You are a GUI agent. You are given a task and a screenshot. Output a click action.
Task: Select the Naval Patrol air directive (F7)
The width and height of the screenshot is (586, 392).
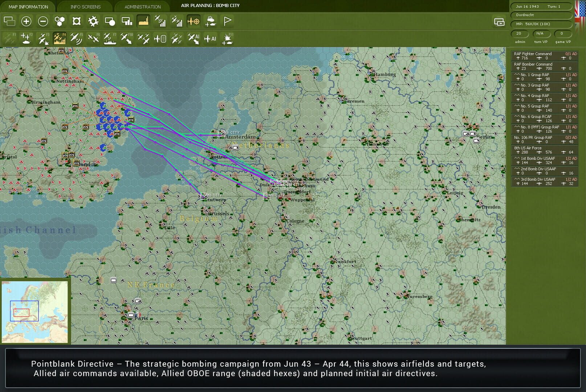[109, 38]
